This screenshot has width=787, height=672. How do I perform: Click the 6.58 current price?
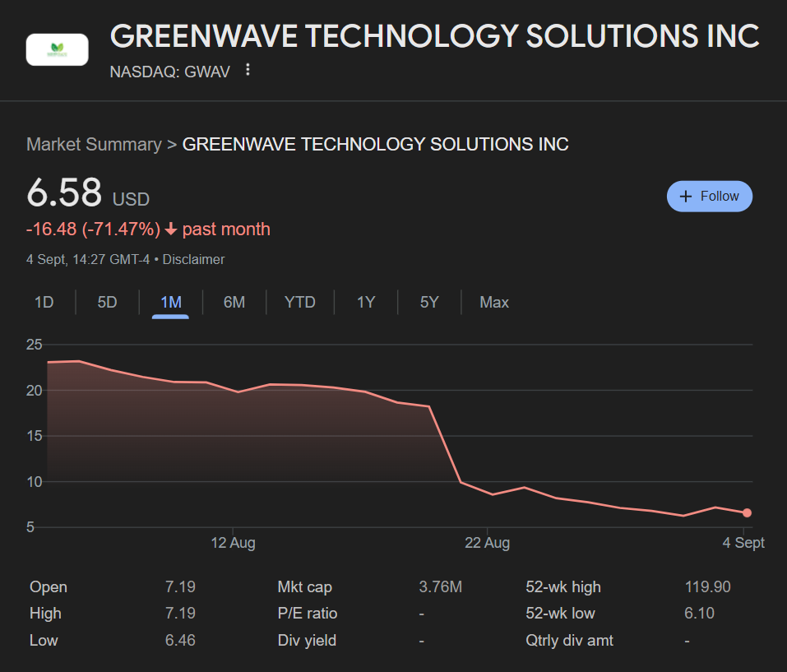[64, 192]
